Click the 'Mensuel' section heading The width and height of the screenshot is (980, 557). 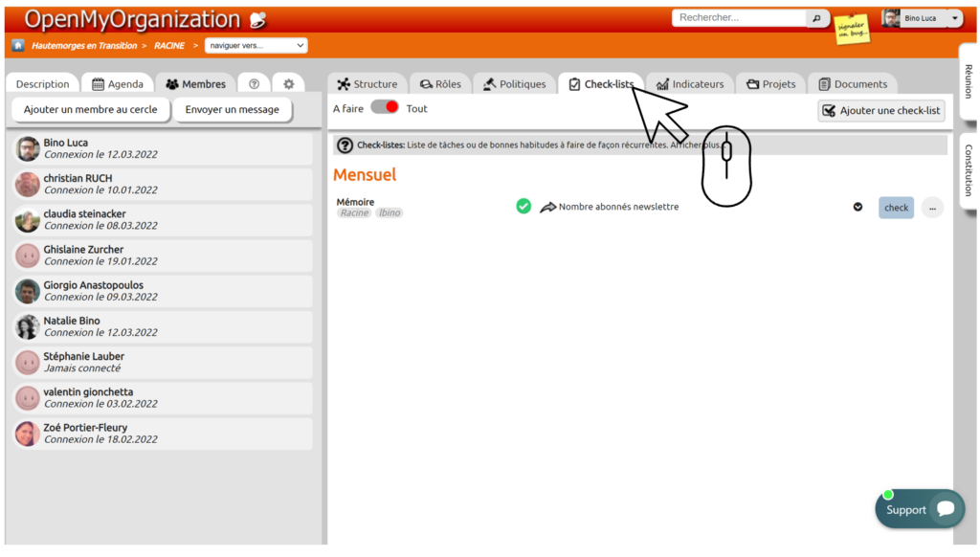click(365, 175)
